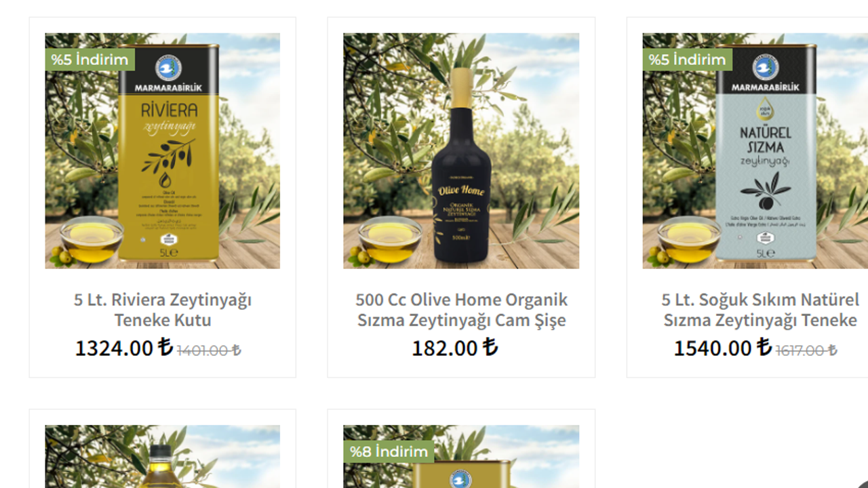868x488 pixels.
Task: View the Natürel Sızma tin product image
Action: 755,150
